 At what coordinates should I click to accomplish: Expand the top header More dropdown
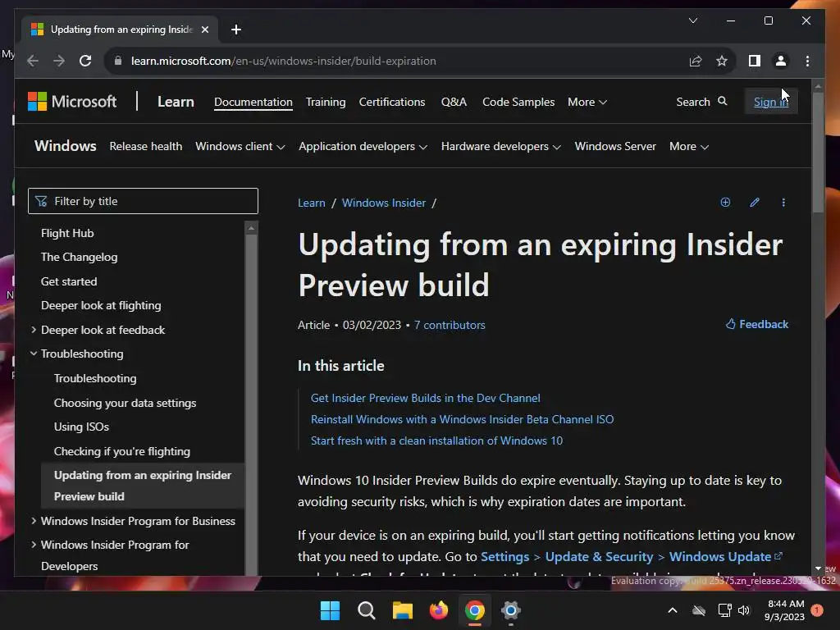pos(587,102)
